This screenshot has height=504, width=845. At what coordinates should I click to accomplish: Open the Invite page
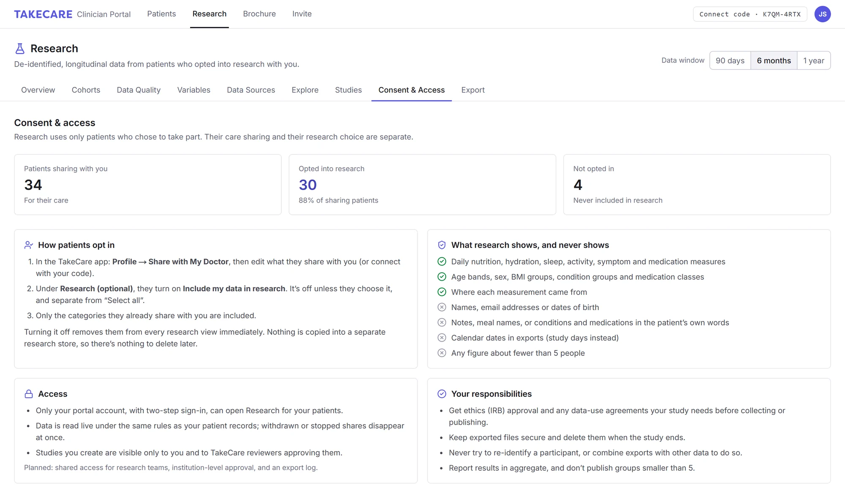pos(302,14)
